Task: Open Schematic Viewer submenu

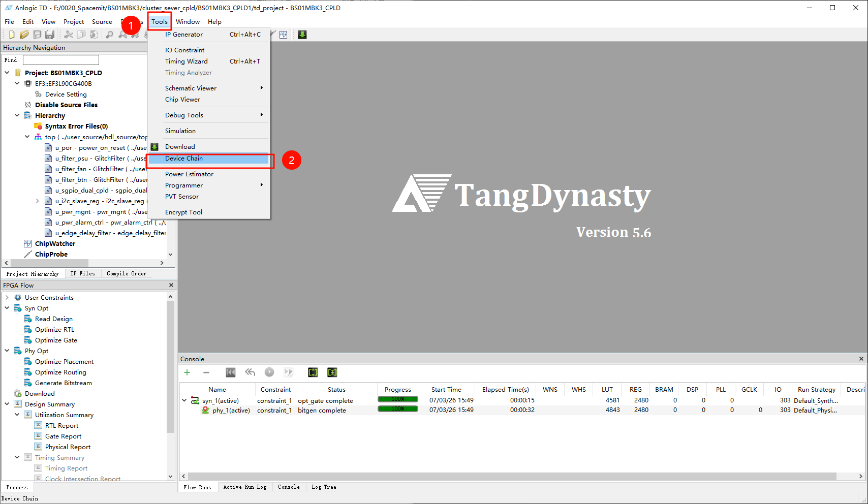Action: pyautogui.click(x=208, y=88)
